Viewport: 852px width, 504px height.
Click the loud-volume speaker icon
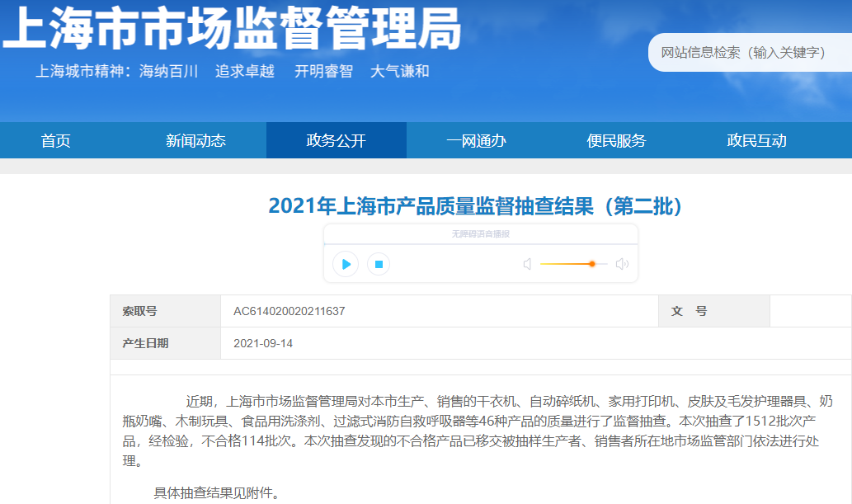622,264
